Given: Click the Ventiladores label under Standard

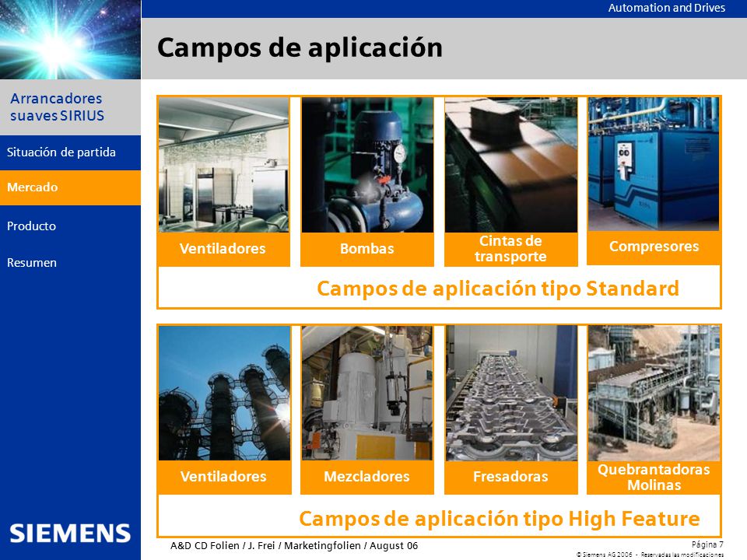Looking at the screenshot, I should pyautogui.click(x=223, y=249).
